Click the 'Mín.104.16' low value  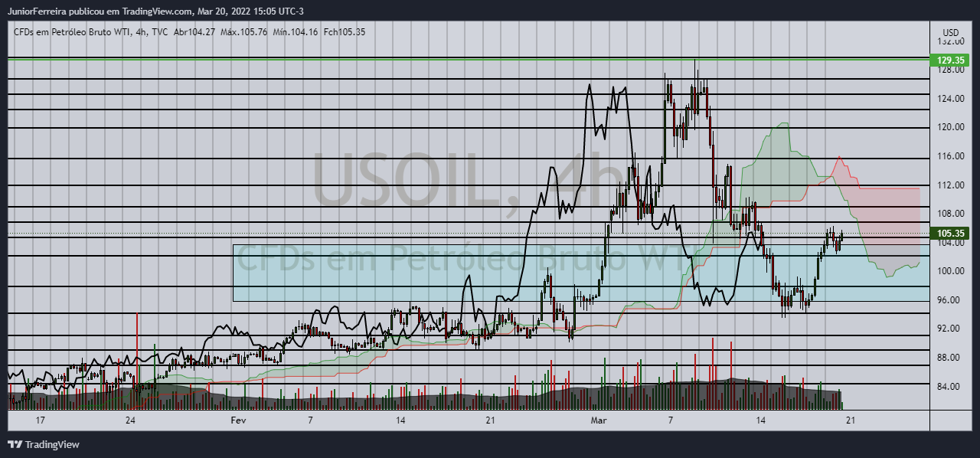click(x=296, y=31)
